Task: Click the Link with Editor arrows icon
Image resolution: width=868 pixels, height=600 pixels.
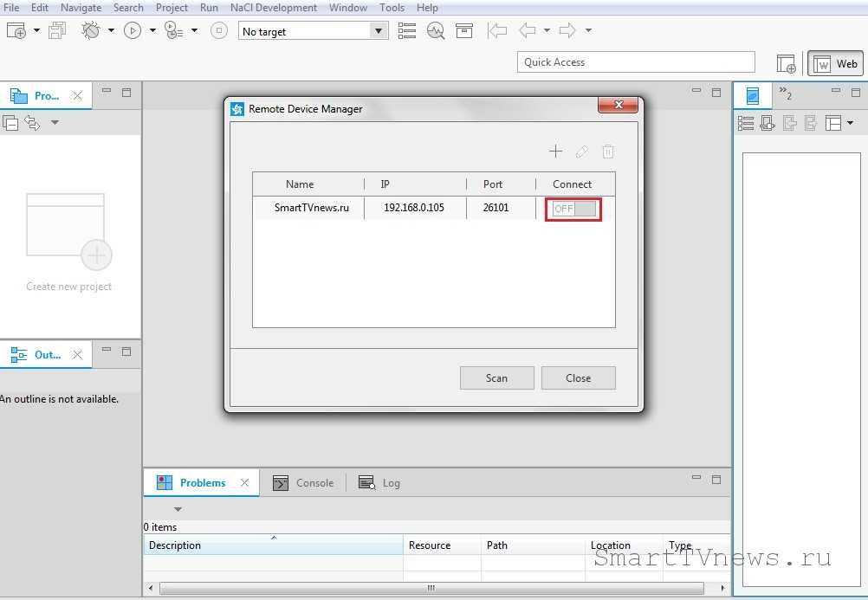Action: click(33, 123)
